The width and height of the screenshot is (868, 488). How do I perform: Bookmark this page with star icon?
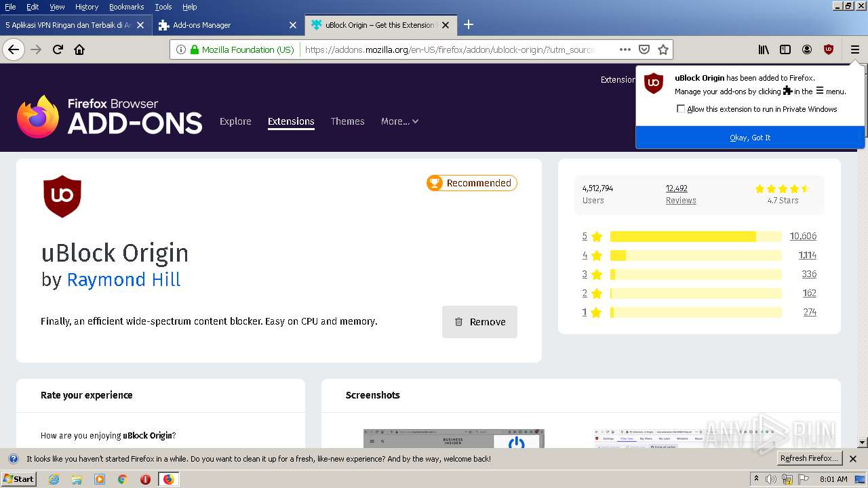click(663, 49)
